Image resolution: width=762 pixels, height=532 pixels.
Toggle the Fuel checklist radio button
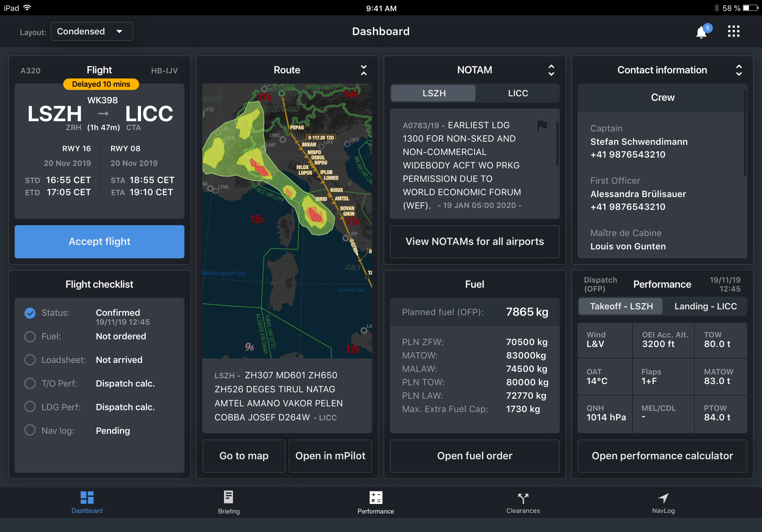[x=30, y=336]
